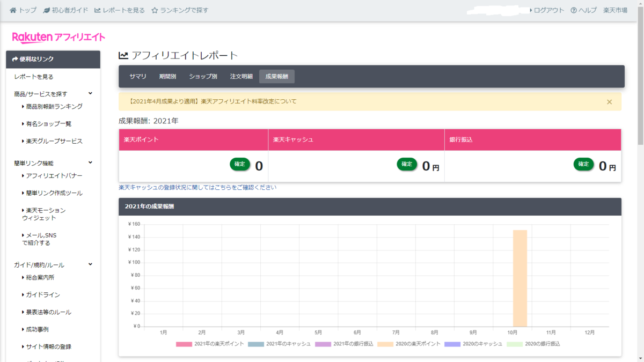
Task: Click the 確定 badge under 銀行振込
Action: pos(583,164)
